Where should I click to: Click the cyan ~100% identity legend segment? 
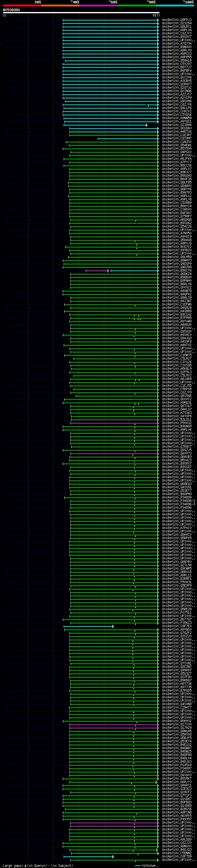click(175, 6)
